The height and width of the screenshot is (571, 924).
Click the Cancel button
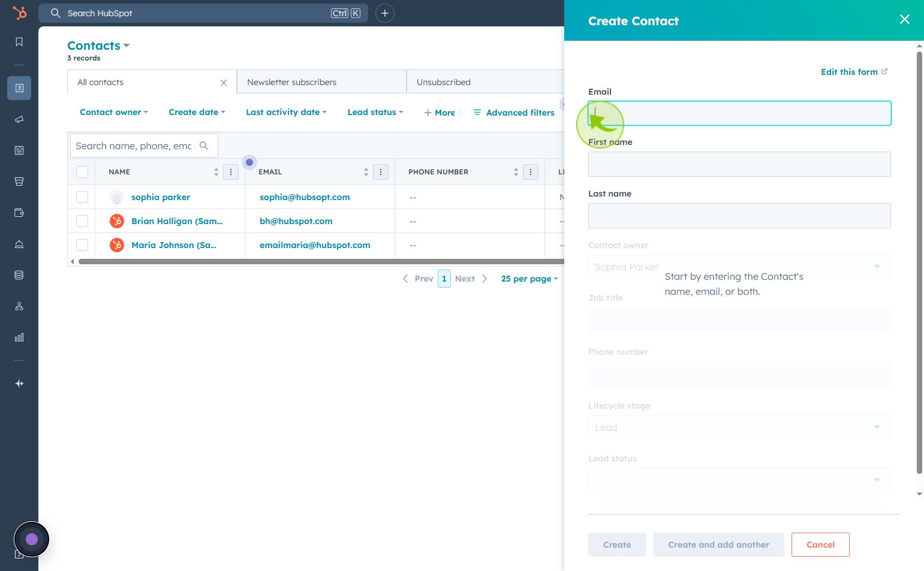click(820, 545)
